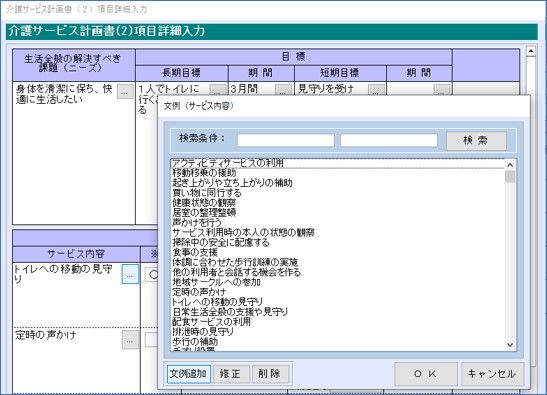The image size is (547, 395).
Task: Open ellipsis button beside トイレへの移動の見守り service
Action: pos(130,274)
